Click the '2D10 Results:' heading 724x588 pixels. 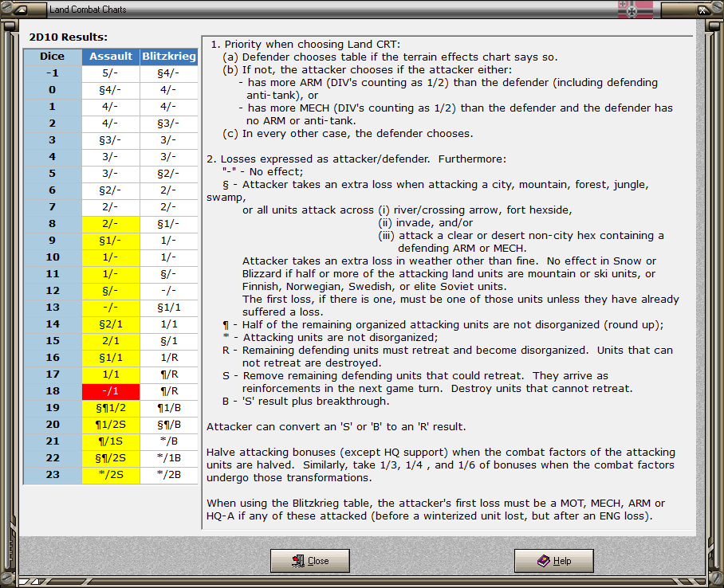69,37
